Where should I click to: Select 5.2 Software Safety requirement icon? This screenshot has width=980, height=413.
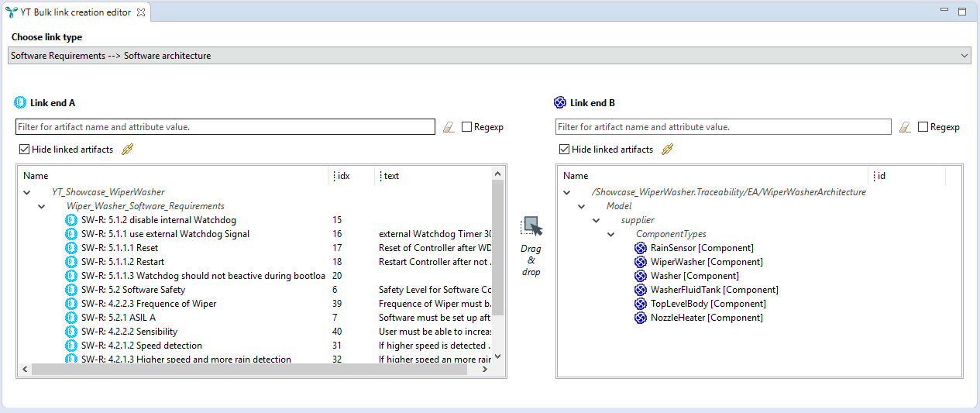(72, 290)
